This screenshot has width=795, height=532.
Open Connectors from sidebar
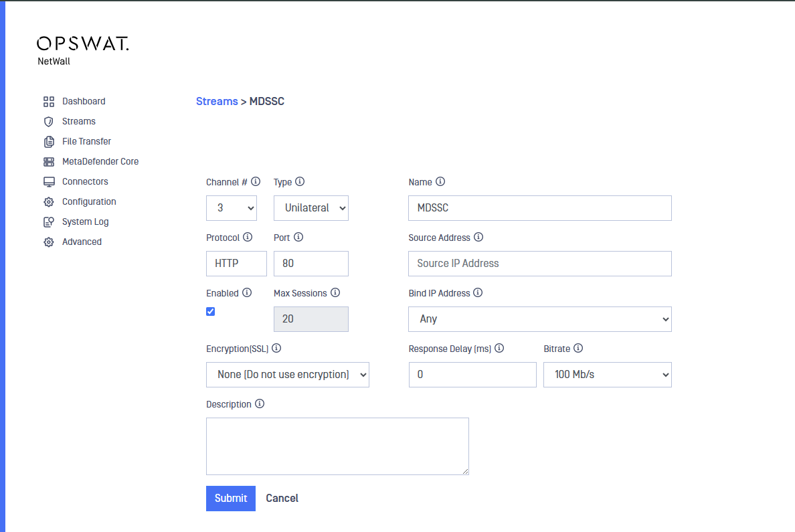[x=85, y=181]
